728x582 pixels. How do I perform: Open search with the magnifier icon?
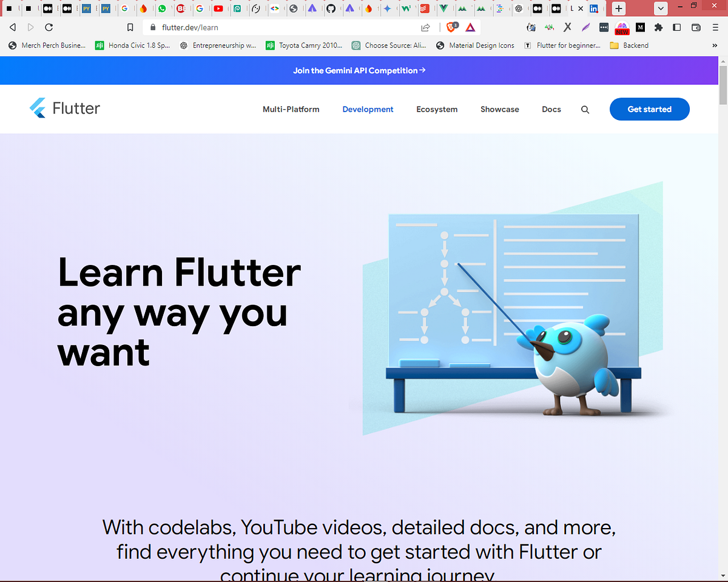[x=585, y=110]
